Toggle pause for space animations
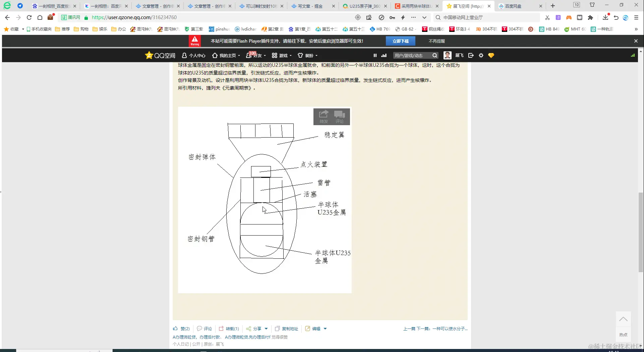This screenshot has width=644, height=352. point(375,55)
